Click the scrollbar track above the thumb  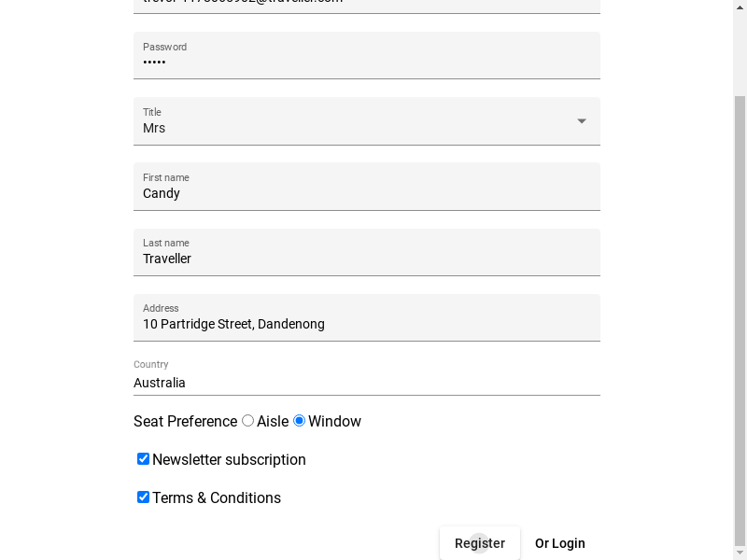(x=740, y=47)
